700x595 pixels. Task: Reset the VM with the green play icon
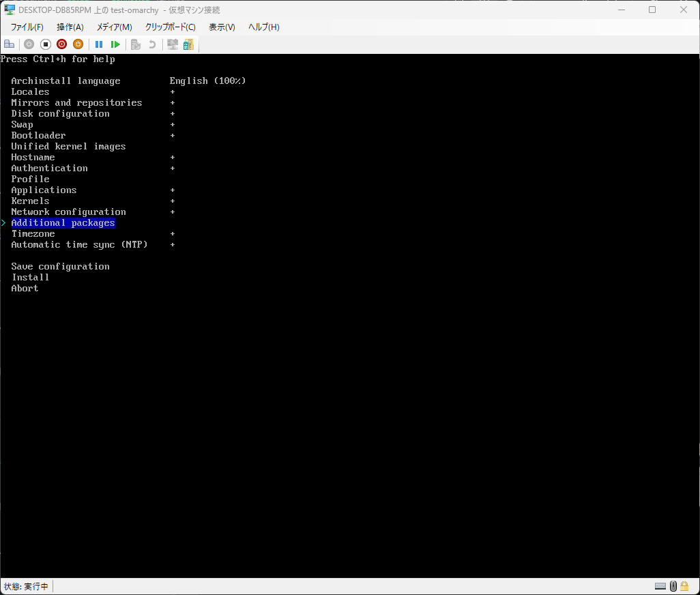point(115,44)
